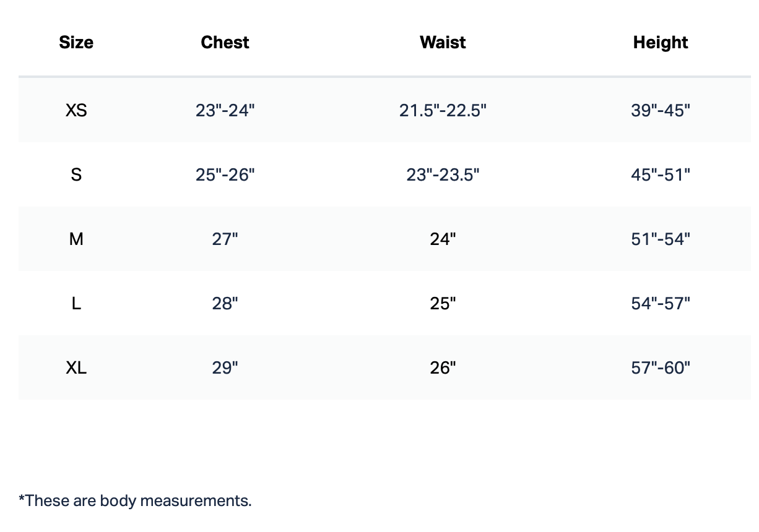Click the S chest value 25"-26"

(225, 175)
